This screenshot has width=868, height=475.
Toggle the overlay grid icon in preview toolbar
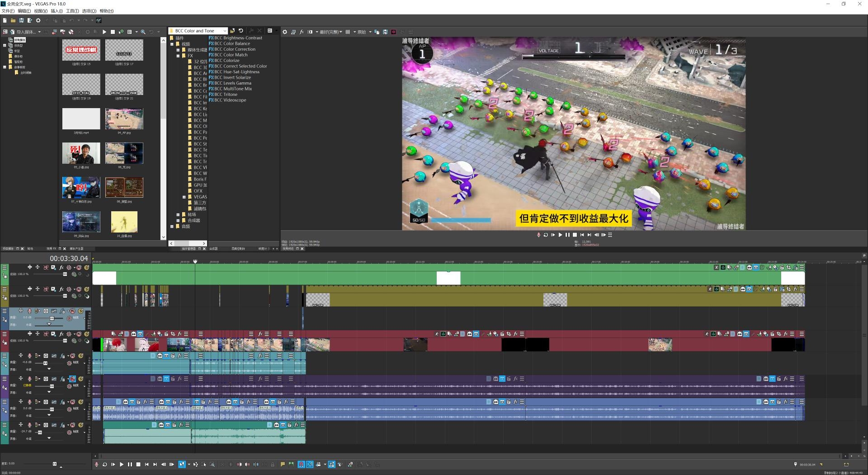(348, 32)
